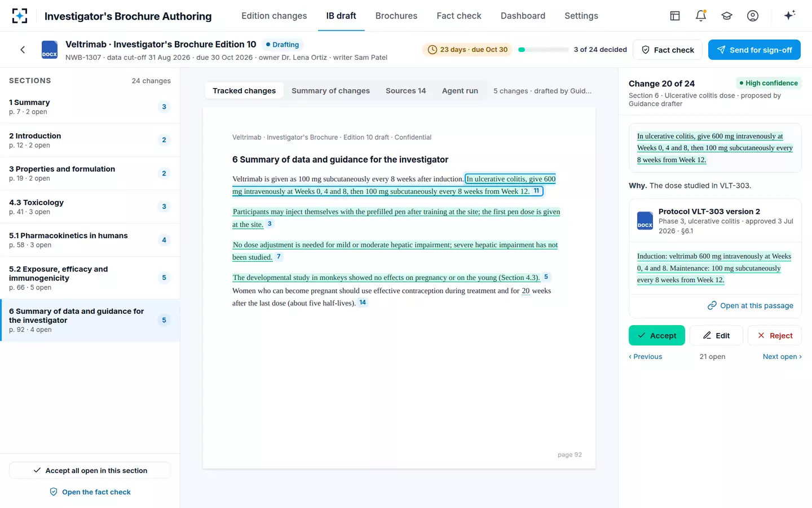Click Open at this passage link
Viewport: 812px width, 508px height.
pos(751,305)
